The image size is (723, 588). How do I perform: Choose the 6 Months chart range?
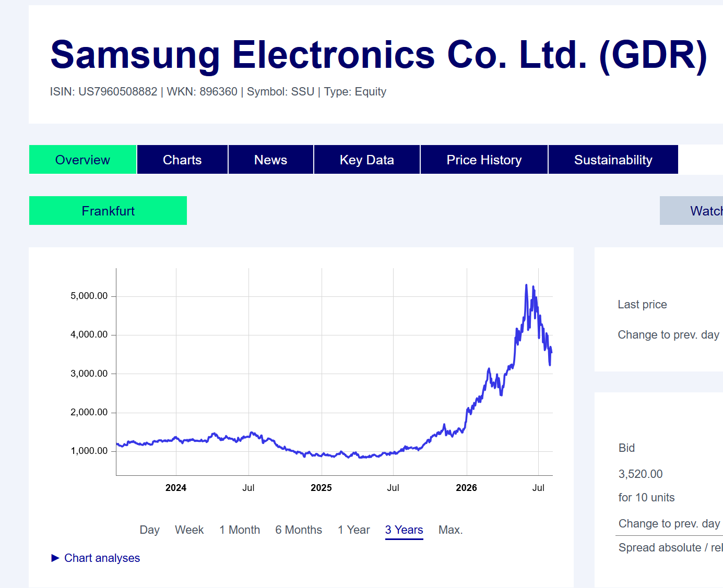pyautogui.click(x=299, y=530)
